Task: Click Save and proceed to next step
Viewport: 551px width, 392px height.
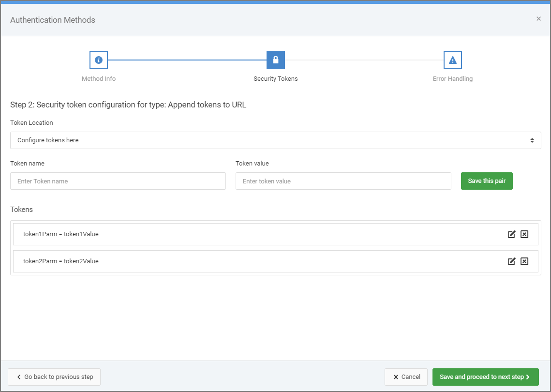Action: coord(485,377)
